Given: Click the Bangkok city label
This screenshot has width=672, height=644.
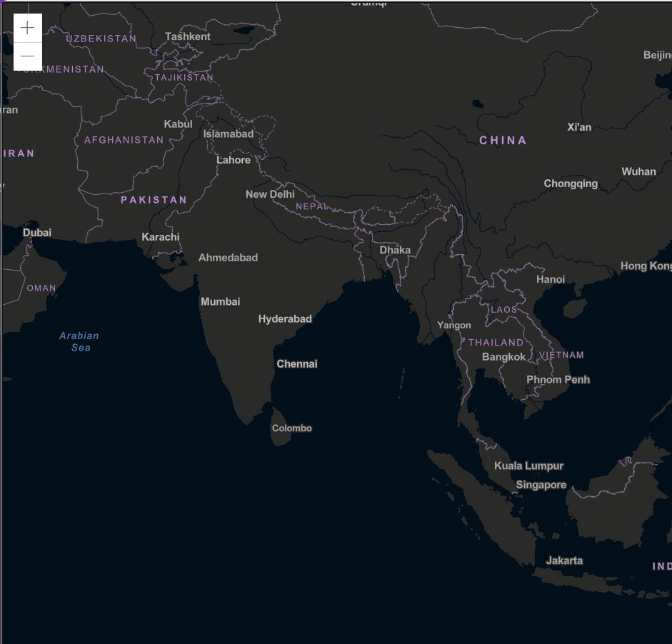Looking at the screenshot, I should tap(503, 356).
